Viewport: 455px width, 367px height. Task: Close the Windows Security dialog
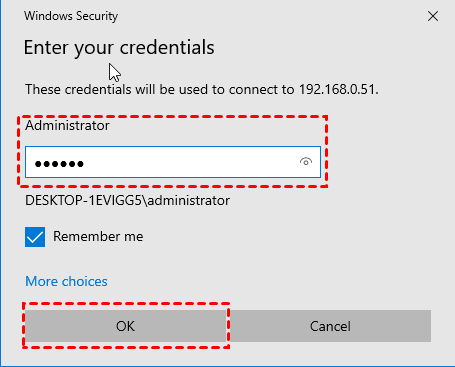pyautogui.click(x=433, y=16)
